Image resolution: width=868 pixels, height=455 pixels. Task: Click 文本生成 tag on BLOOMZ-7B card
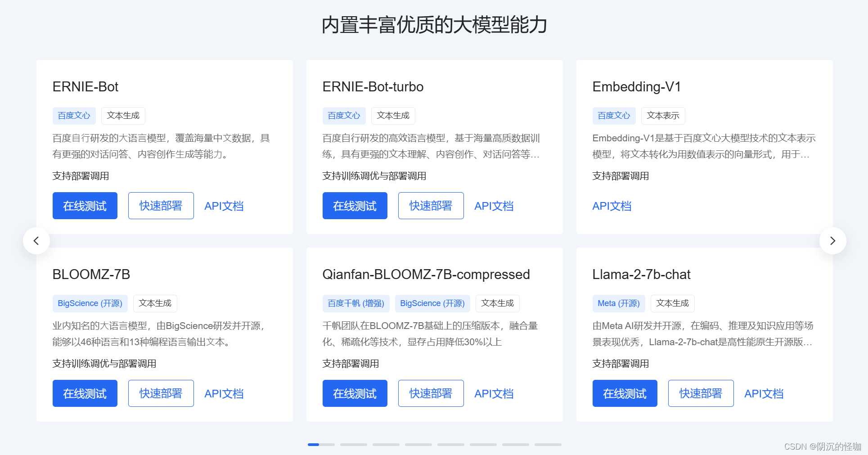click(155, 303)
